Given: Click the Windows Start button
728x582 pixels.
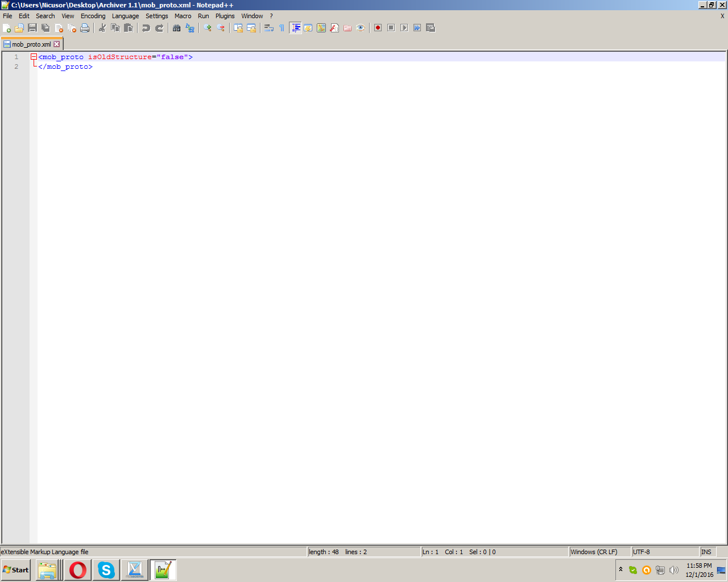Looking at the screenshot, I should [x=16, y=570].
